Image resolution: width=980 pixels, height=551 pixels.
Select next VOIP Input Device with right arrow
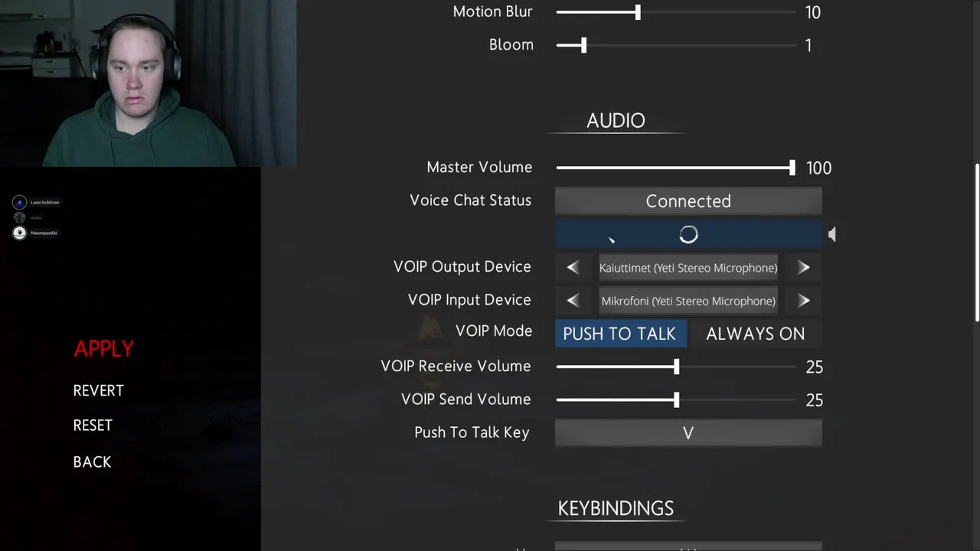click(804, 301)
